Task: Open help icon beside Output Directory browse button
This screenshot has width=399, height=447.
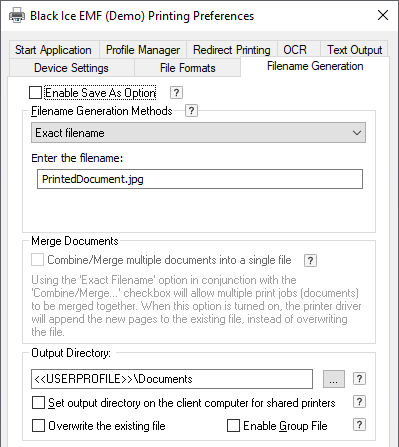Action: coord(359,379)
